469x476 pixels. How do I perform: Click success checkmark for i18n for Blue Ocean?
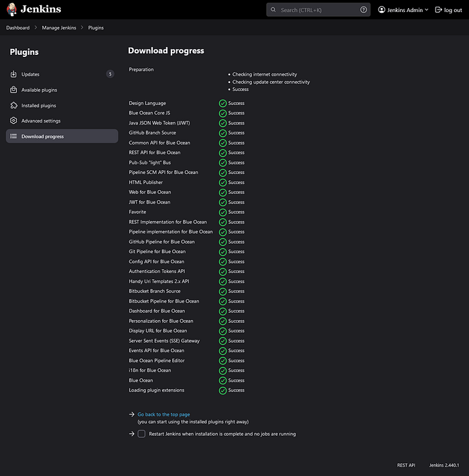coord(222,371)
